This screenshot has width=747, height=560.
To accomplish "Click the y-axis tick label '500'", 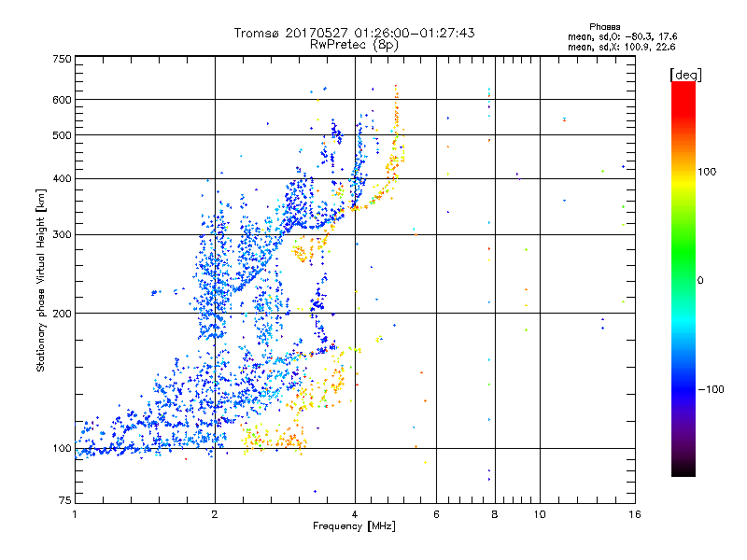I will tap(63, 135).
